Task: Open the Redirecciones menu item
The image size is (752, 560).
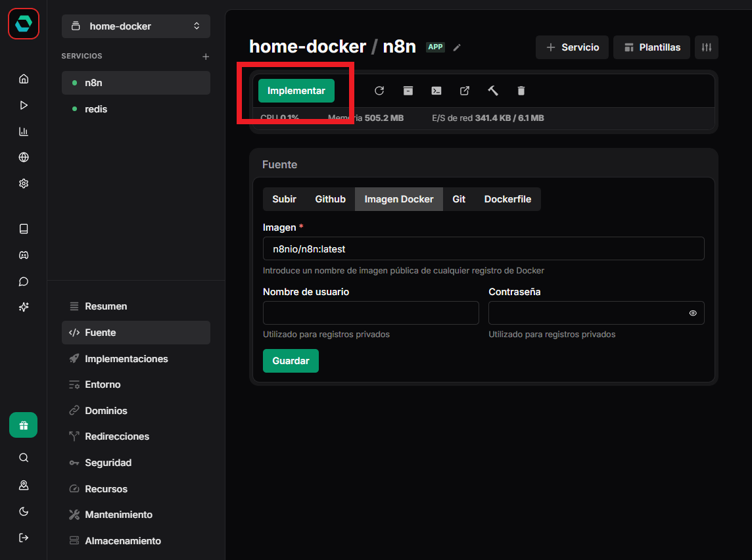Action: (136, 436)
